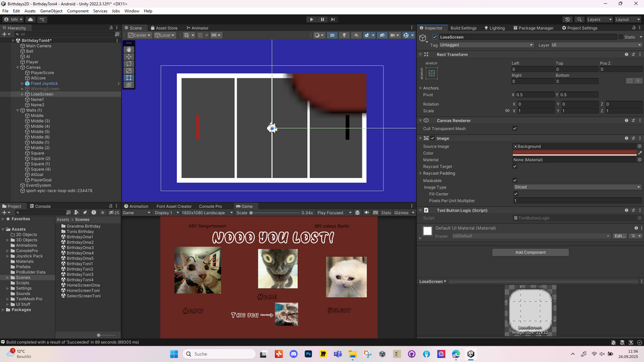Expand Raycast Padding section
Viewport: 644px width, 362px height.
[x=420, y=173]
